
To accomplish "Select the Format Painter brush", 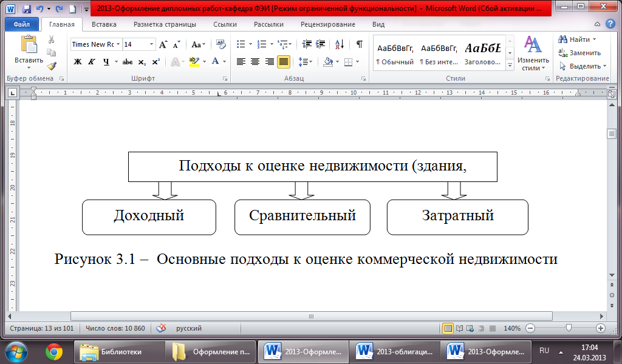I will click(x=51, y=66).
